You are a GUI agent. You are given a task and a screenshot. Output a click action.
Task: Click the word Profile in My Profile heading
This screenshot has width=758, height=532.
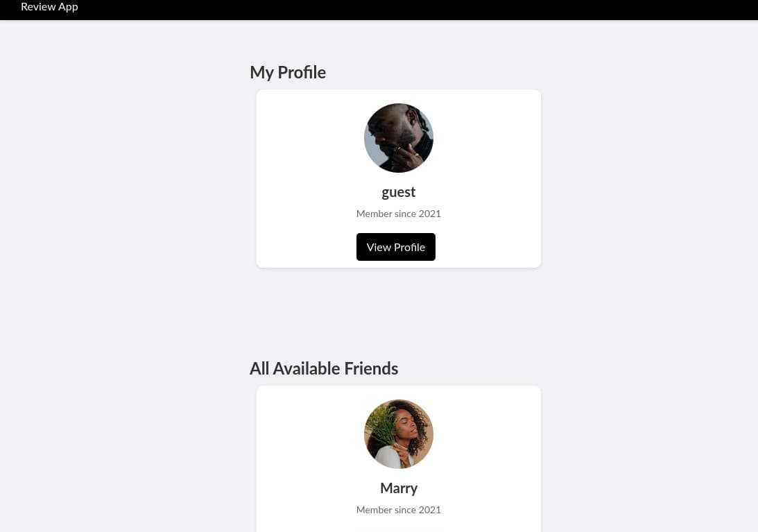[x=302, y=73]
